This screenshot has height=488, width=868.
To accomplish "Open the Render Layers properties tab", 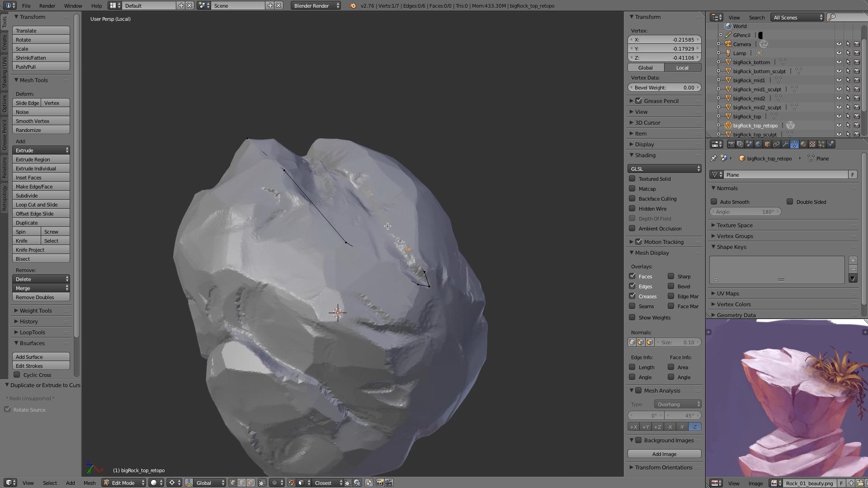I will point(740,144).
